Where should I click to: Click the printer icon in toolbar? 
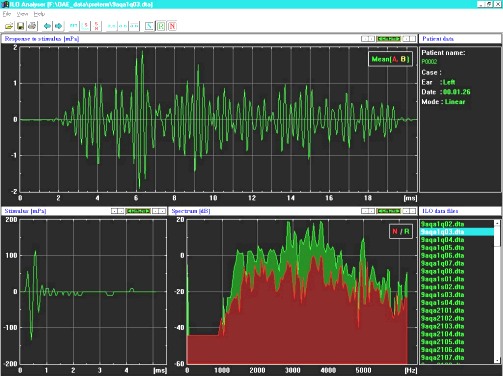pos(32,26)
